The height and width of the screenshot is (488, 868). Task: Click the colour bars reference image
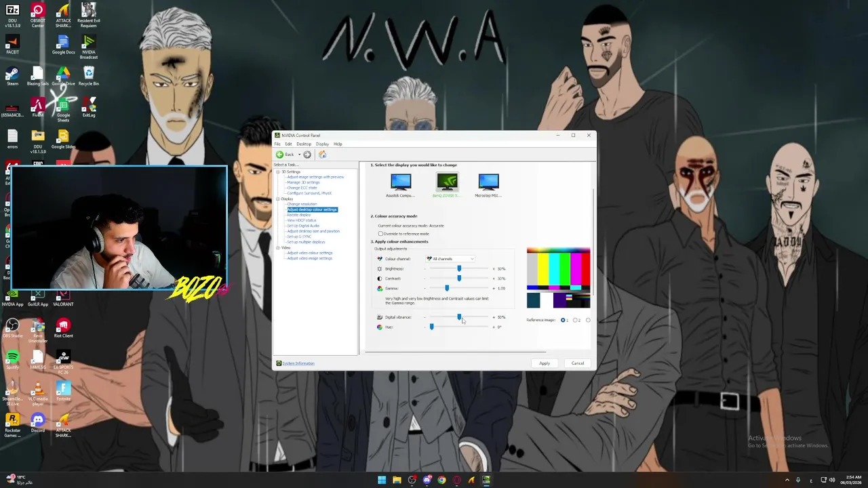point(558,279)
